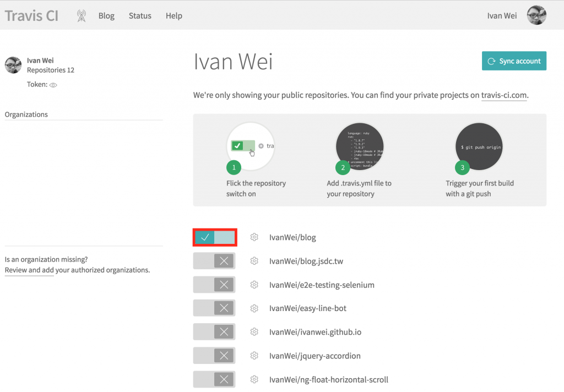Image resolution: width=564 pixels, height=392 pixels.
Task: Click the sync arrow icon in Sync account
Action: 491,61
